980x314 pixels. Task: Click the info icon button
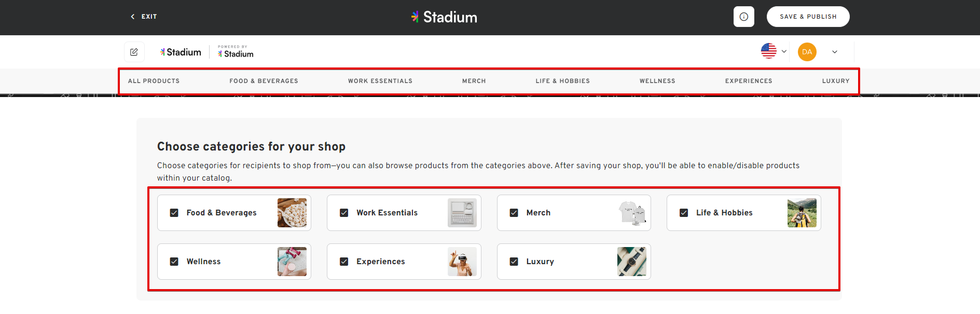pos(743,17)
